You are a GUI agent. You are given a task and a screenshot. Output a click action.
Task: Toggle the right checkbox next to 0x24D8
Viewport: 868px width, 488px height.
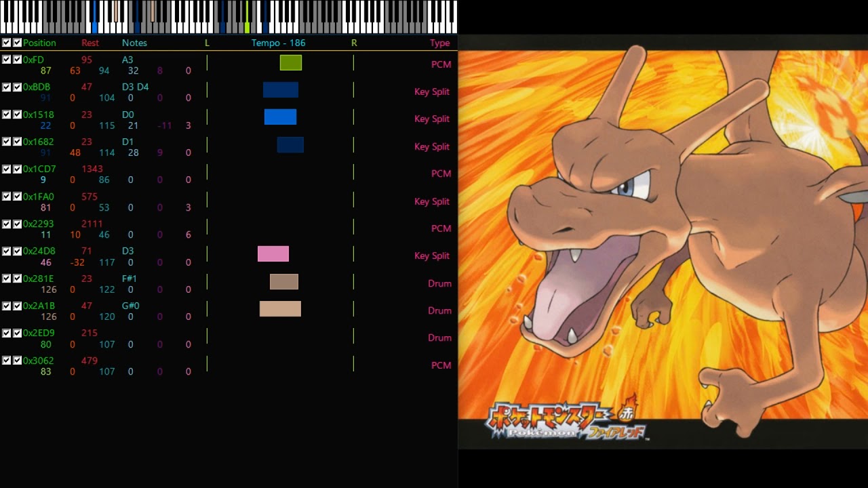pyautogui.click(x=17, y=251)
